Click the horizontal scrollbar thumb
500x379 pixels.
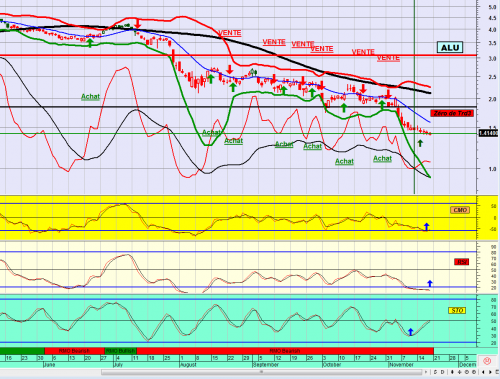262,372
